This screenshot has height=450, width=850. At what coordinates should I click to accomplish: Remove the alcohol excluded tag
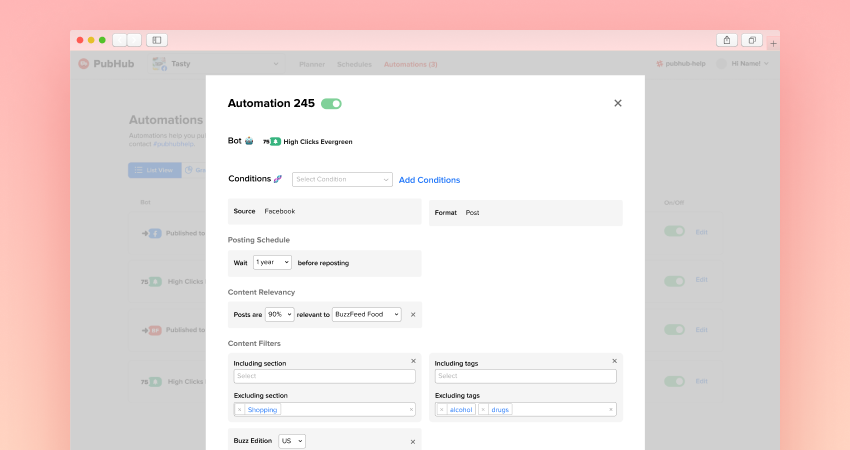tap(441, 410)
